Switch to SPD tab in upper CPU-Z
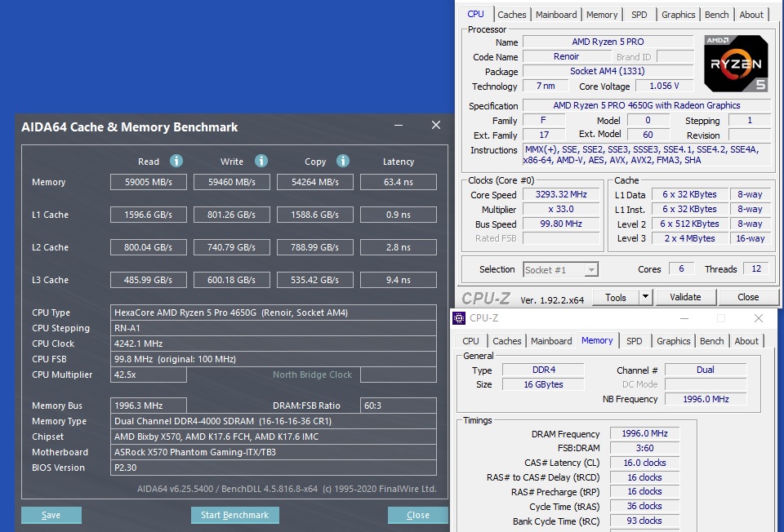The image size is (784, 532). pos(639,15)
